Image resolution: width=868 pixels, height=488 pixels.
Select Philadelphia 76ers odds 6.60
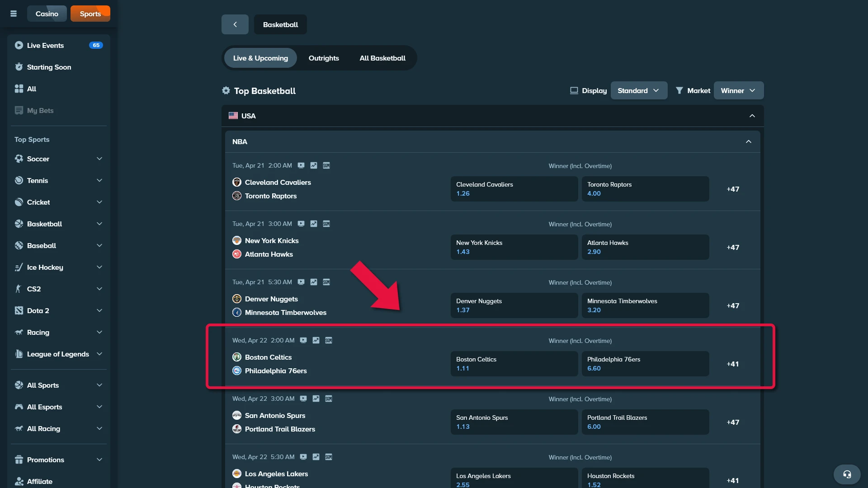coord(646,364)
